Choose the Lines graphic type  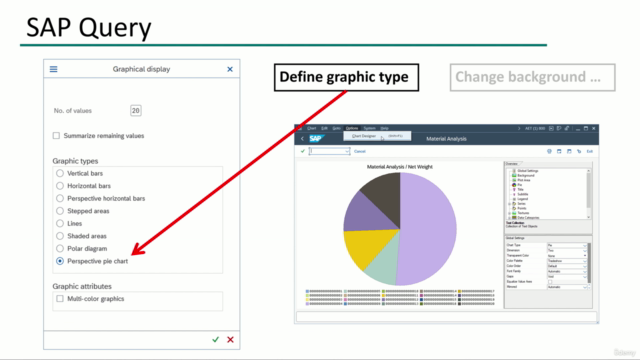(x=60, y=223)
